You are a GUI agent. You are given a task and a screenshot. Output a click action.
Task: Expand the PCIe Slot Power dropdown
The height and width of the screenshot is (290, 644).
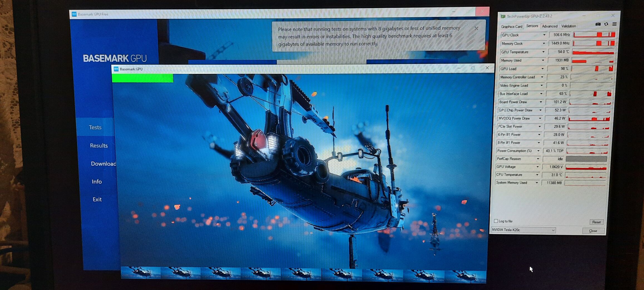point(540,127)
